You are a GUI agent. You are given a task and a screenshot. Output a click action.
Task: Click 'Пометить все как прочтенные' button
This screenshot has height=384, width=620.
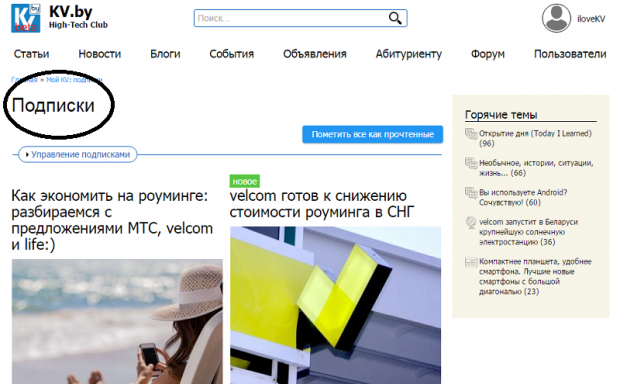click(372, 134)
